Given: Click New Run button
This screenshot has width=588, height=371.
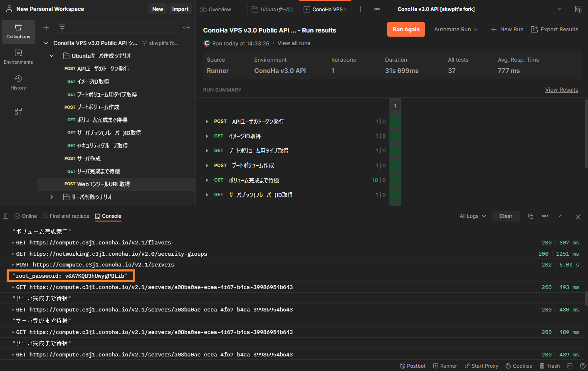Looking at the screenshot, I should tap(507, 30).
